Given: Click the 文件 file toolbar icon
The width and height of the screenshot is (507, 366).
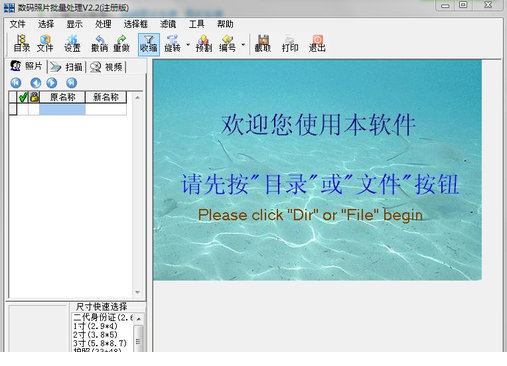Looking at the screenshot, I should coord(45,44).
